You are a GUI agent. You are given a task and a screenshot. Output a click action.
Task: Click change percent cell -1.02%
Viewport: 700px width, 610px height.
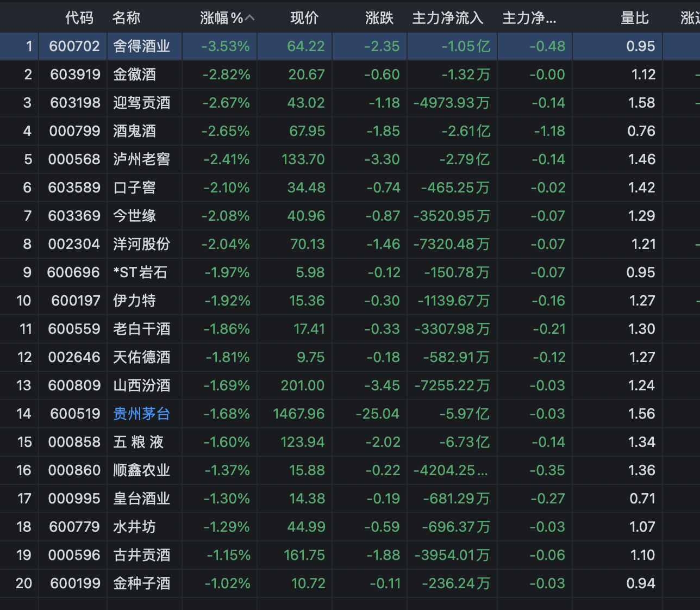click(227, 583)
